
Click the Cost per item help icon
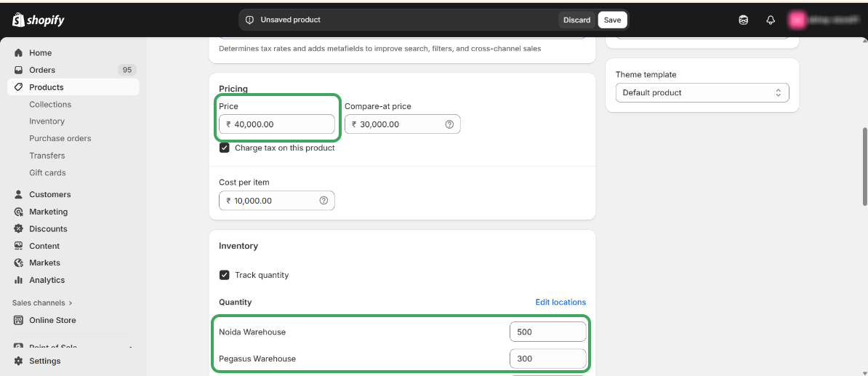click(324, 201)
